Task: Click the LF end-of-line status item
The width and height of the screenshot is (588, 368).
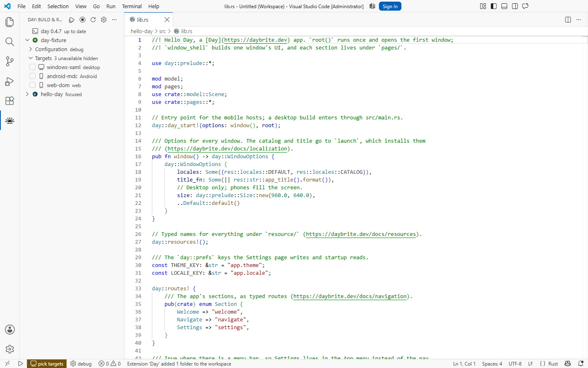Action: 530,364
